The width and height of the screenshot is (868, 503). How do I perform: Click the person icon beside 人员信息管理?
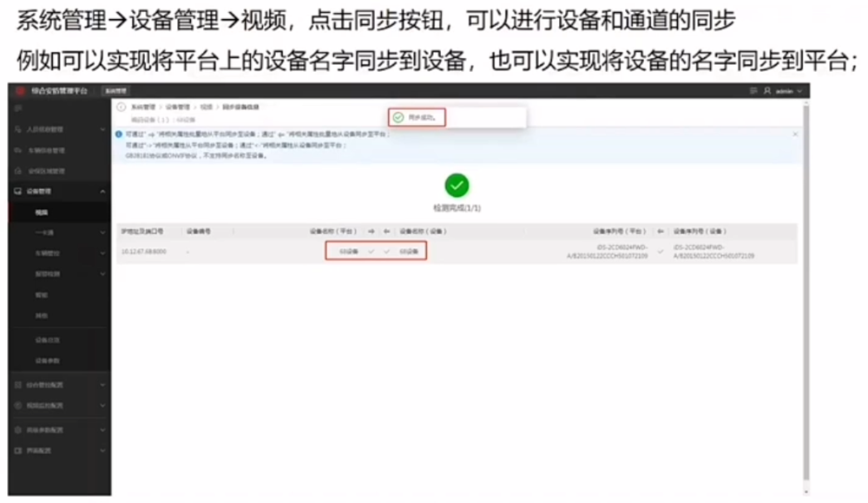(17, 129)
